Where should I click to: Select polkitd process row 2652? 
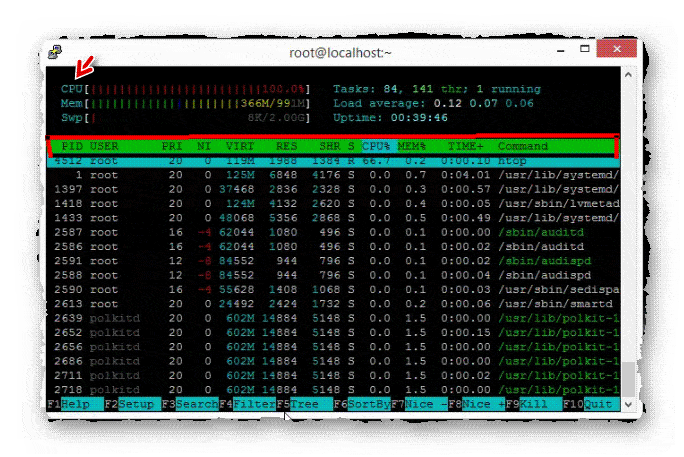pos(333,333)
